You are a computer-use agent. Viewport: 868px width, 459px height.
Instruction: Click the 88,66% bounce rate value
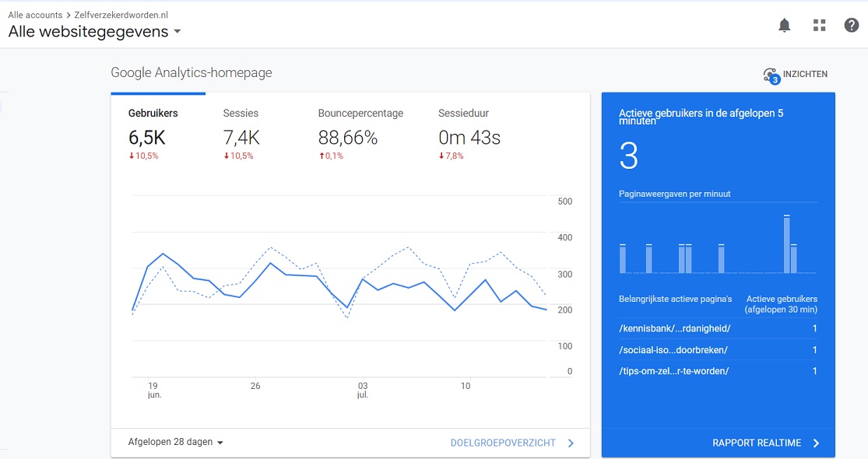(348, 138)
